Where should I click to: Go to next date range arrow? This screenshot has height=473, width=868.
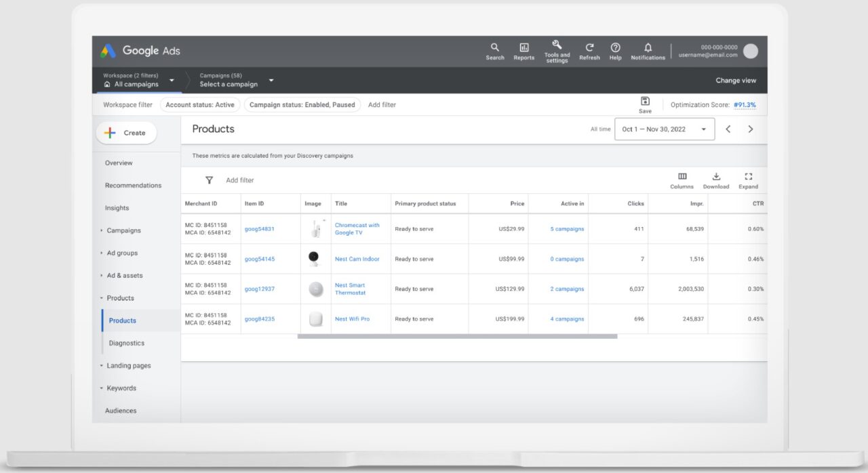[x=750, y=129]
